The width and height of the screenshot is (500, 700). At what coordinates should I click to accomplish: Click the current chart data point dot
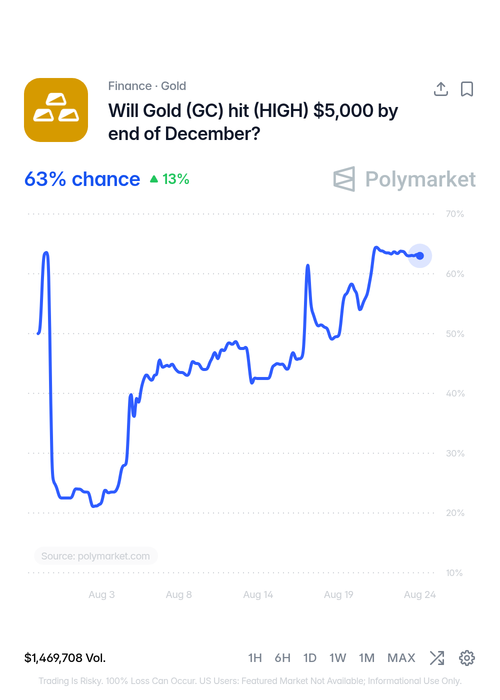click(x=420, y=256)
